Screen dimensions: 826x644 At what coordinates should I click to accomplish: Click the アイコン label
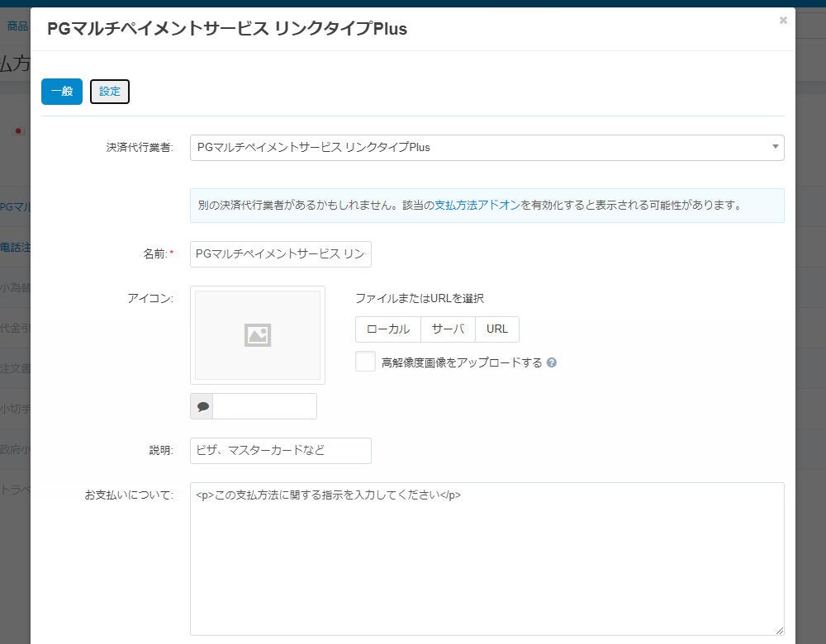(x=150, y=299)
